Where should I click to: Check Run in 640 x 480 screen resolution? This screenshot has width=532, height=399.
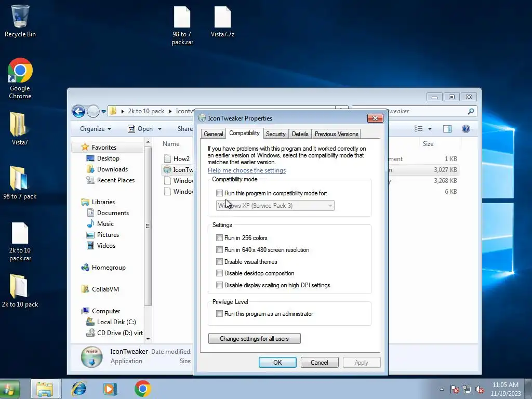click(x=220, y=250)
